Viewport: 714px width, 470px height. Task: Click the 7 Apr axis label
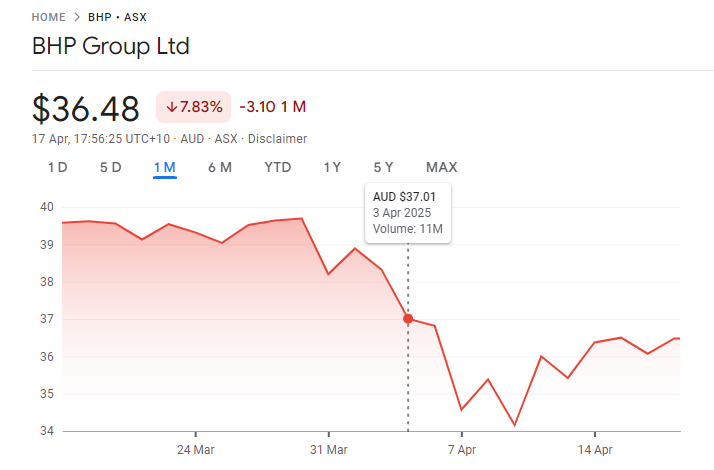coord(461,450)
